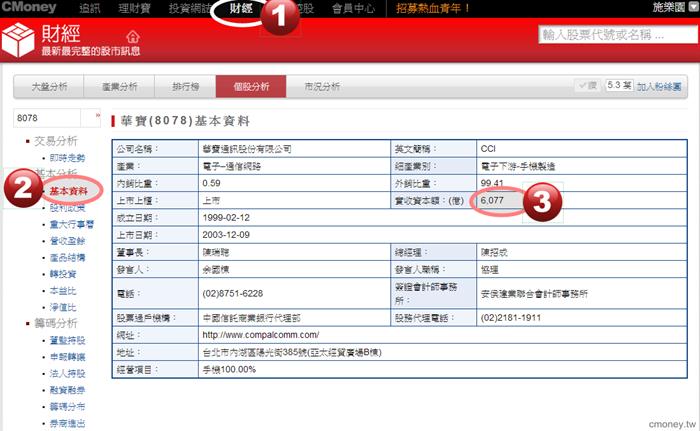Switch to the 產業分析 tab
The height and width of the screenshot is (431, 700).
point(119,87)
